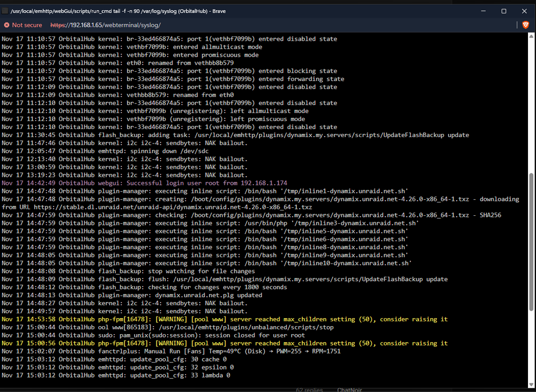Click the inline3-dynamix.unraid.net.sh php script line
Screen dimensions: 536x392
210,223
